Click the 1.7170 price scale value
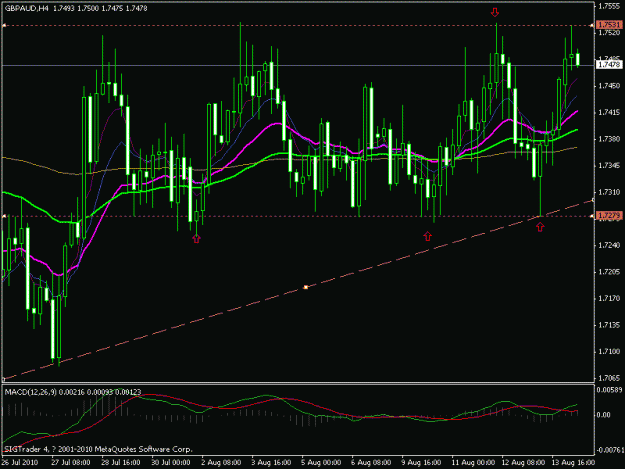625x469 pixels. 609,298
